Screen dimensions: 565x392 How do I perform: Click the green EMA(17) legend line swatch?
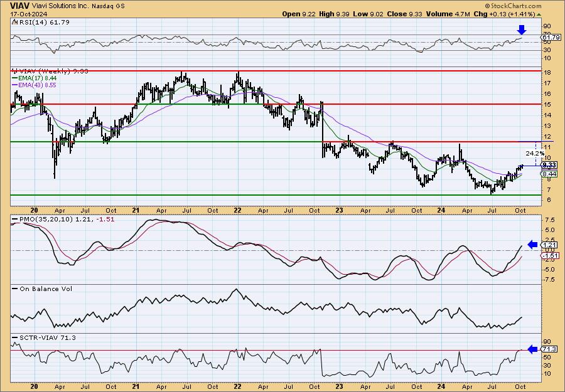pos(15,78)
